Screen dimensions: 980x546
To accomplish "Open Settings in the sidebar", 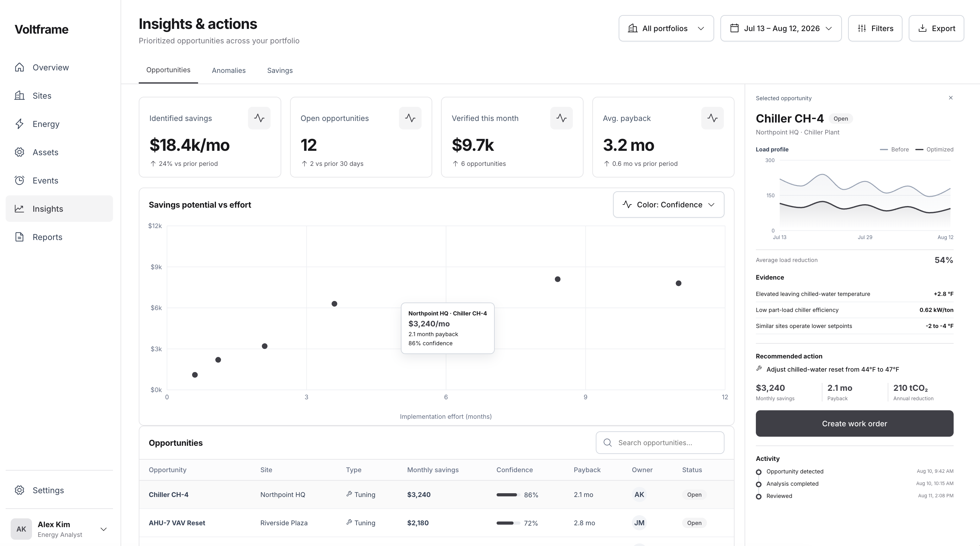I will pos(59,490).
